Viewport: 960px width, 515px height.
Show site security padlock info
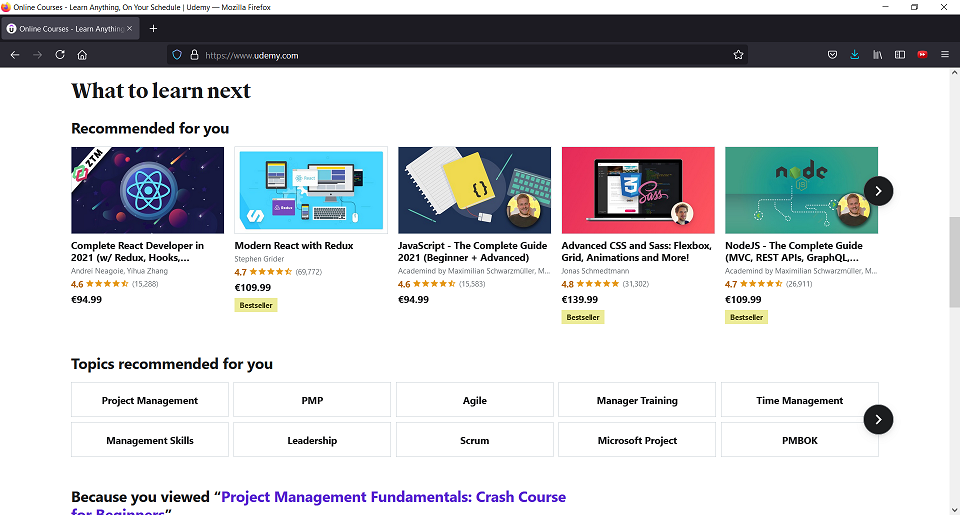(194, 55)
